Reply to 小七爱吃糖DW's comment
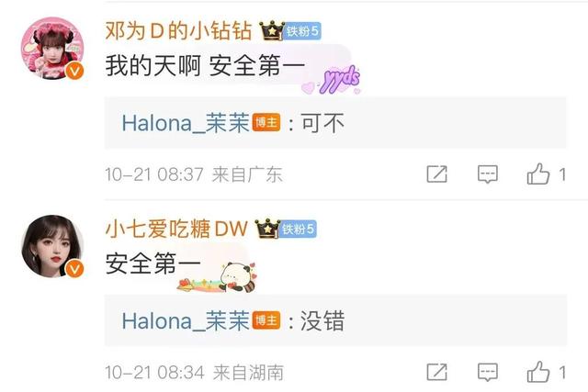 pos(488,372)
